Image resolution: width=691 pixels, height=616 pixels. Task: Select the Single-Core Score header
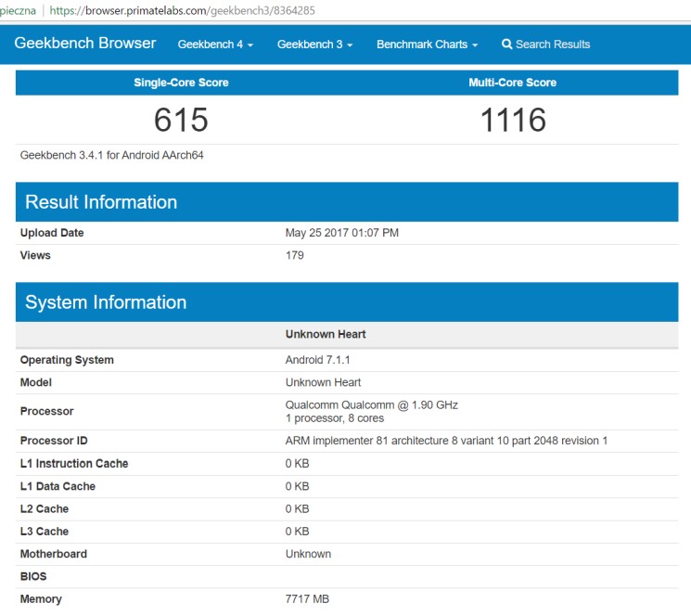click(x=181, y=83)
